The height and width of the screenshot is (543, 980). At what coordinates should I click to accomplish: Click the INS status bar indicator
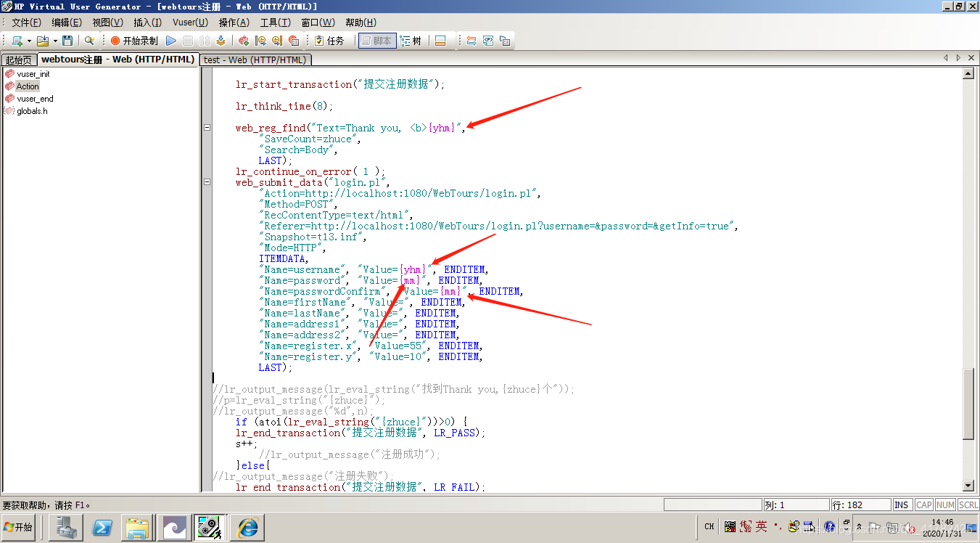click(x=901, y=505)
